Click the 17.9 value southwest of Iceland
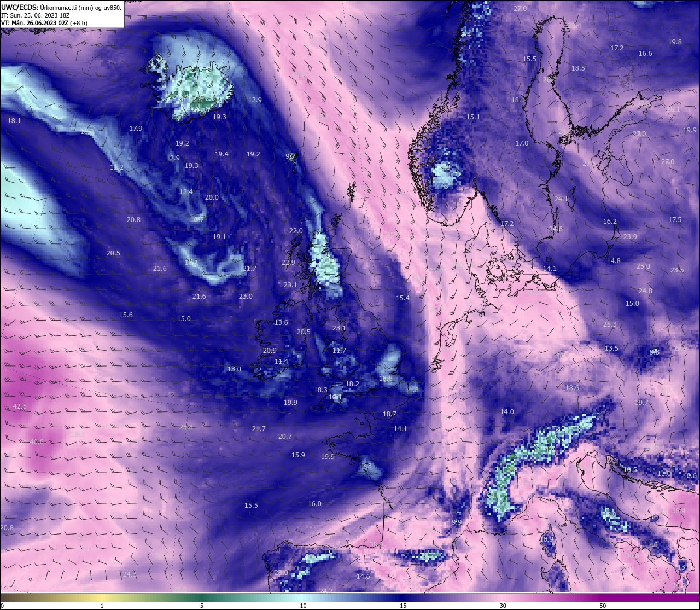The image size is (700, 610). (x=136, y=129)
